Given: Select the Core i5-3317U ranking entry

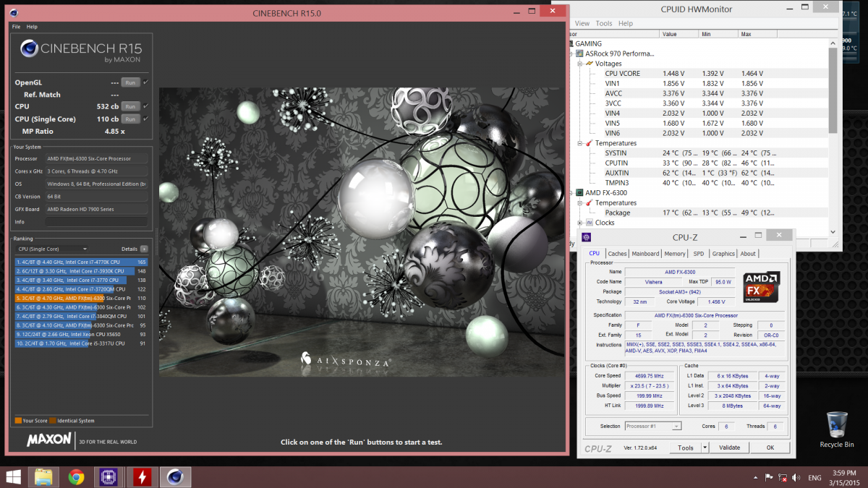Looking at the screenshot, I should click(x=82, y=343).
